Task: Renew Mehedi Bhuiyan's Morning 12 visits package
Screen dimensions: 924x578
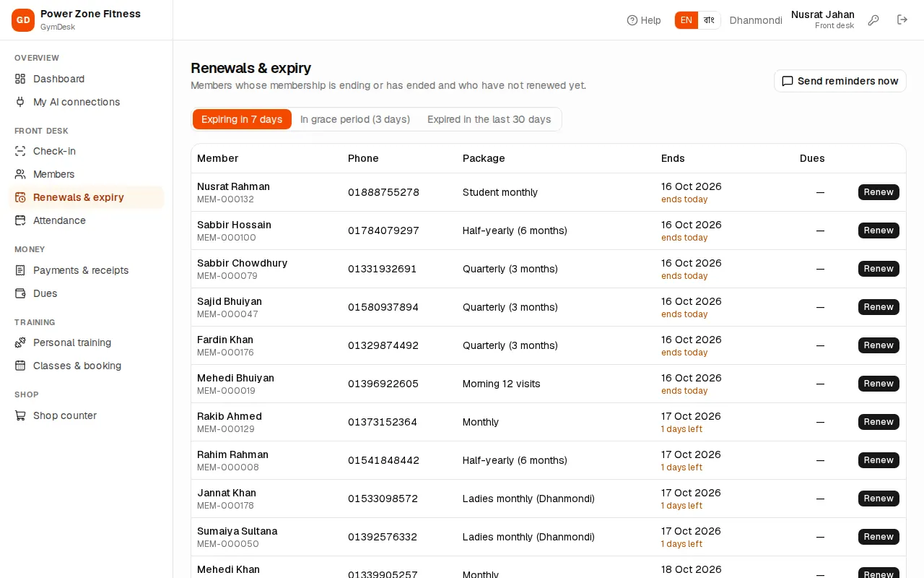Action: pyautogui.click(x=879, y=384)
